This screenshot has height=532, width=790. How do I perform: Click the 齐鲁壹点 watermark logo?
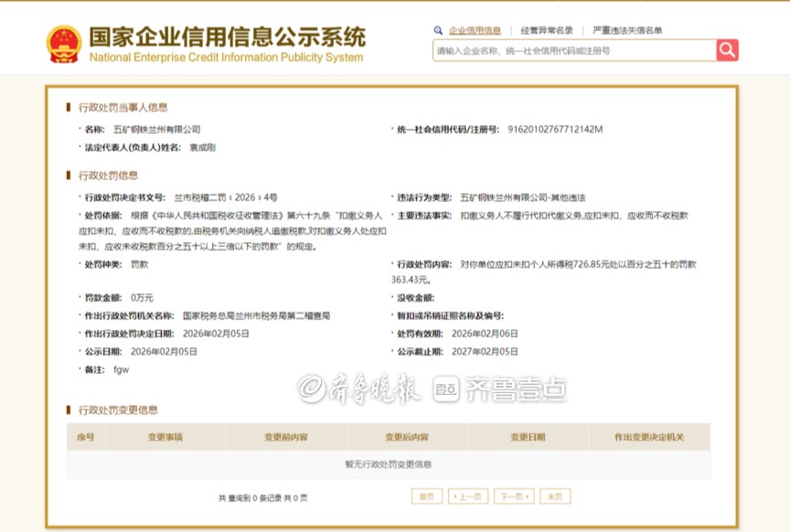500,389
